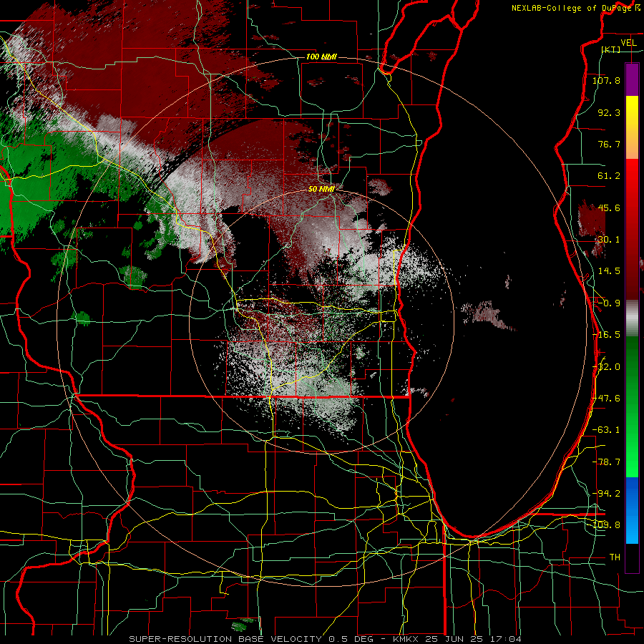The image size is (644, 644).
Task: Click the -94.2 legend value
Action: (x=607, y=493)
